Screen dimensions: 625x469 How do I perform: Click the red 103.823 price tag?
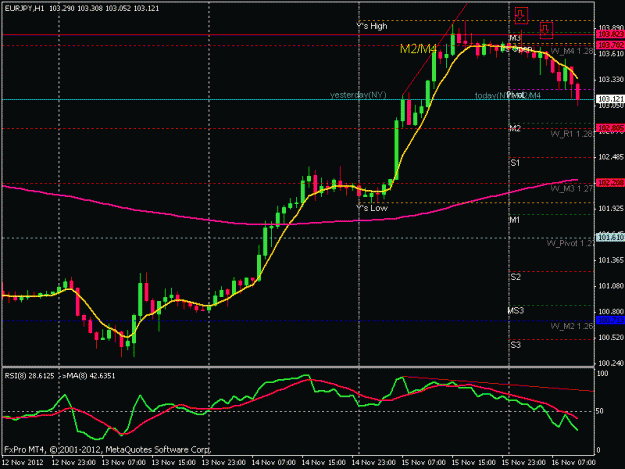(x=611, y=35)
